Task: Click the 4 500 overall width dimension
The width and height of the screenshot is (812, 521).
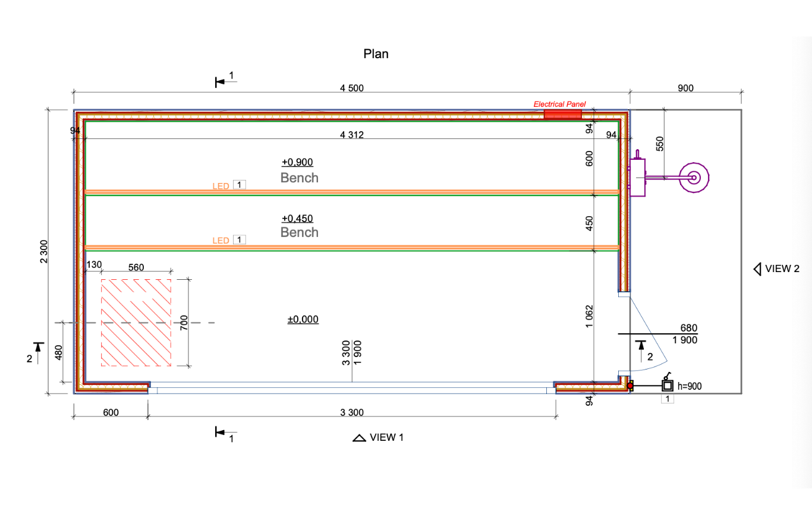Action: pos(351,88)
